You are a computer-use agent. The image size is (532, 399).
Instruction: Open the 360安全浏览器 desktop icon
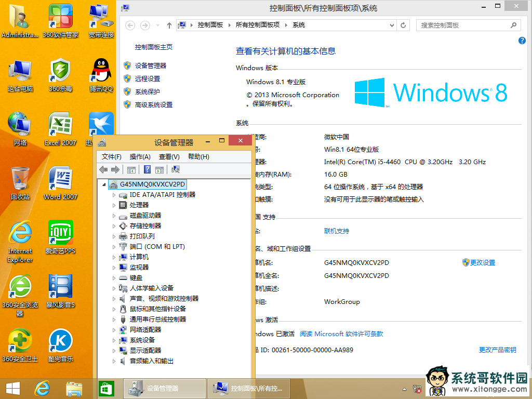click(20, 296)
